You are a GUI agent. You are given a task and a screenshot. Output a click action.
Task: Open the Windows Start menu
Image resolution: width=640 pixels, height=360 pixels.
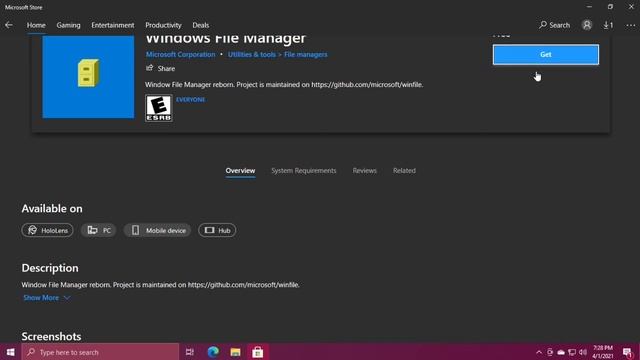(10, 352)
